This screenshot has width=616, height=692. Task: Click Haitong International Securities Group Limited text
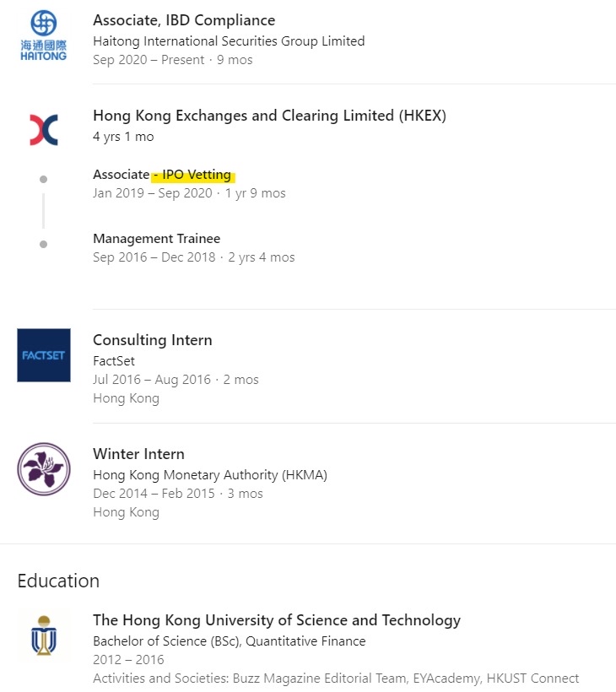229,41
